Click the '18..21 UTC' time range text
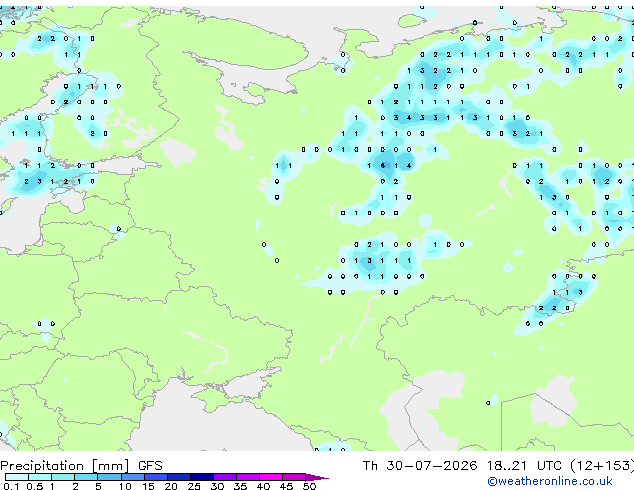Image resolution: width=634 pixels, height=490 pixels. [524, 466]
